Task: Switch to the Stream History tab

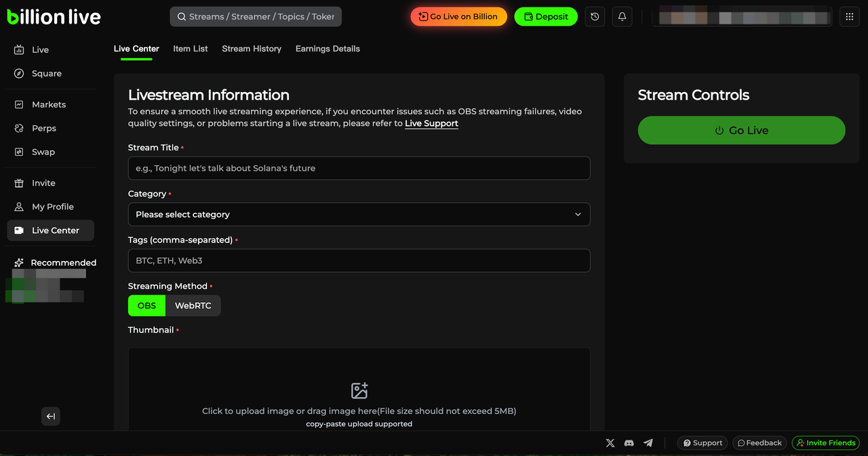Action: (252, 49)
